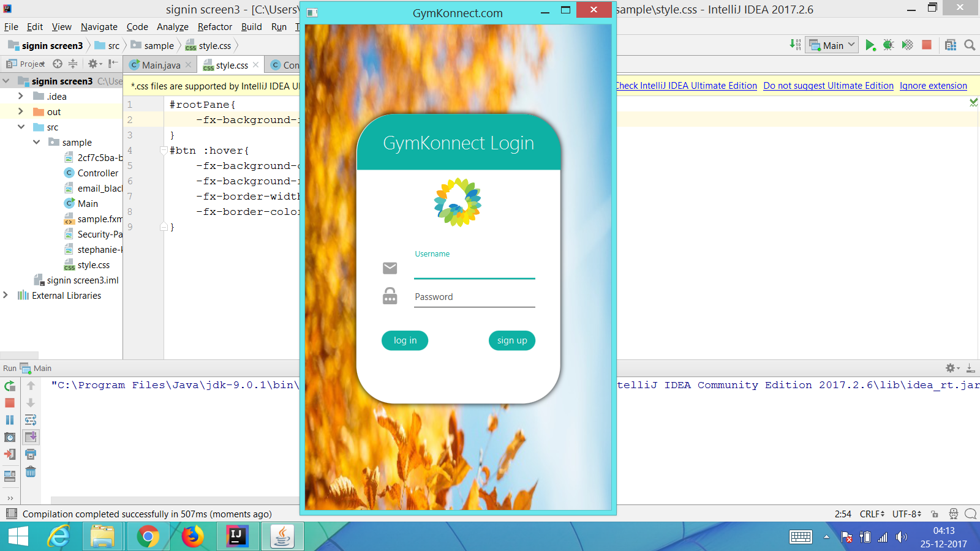Click the Ignore extension link
Image resolution: width=980 pixels, height=551 pixels.
933,86
